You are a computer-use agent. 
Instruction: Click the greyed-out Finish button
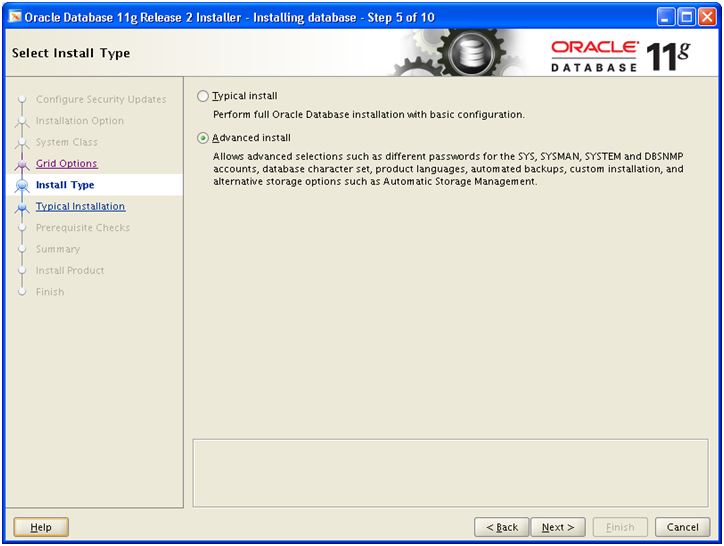(x=620, y=527)
